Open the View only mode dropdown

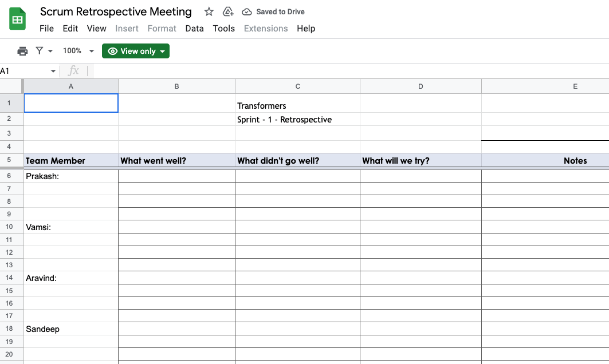(163, 51)
